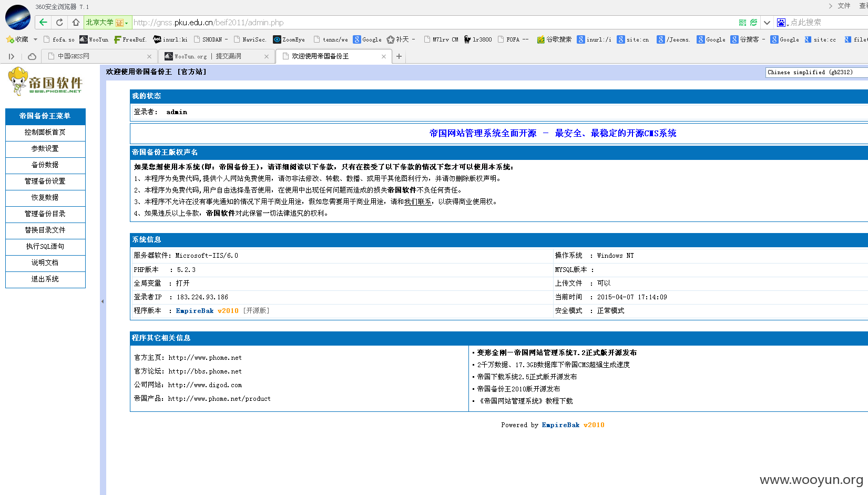Open the WooYun bookmark

94,39
